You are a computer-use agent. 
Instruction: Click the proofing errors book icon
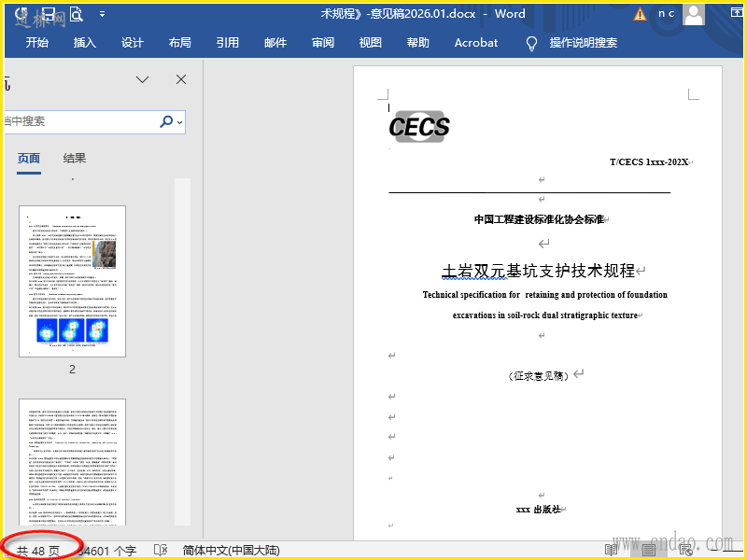pos(161,551)
